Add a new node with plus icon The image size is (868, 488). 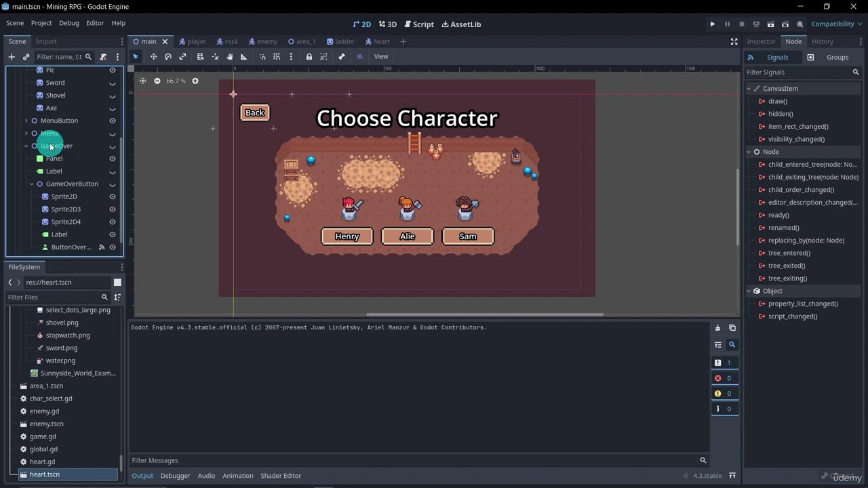pyautogui.click(x=12, y=57)
